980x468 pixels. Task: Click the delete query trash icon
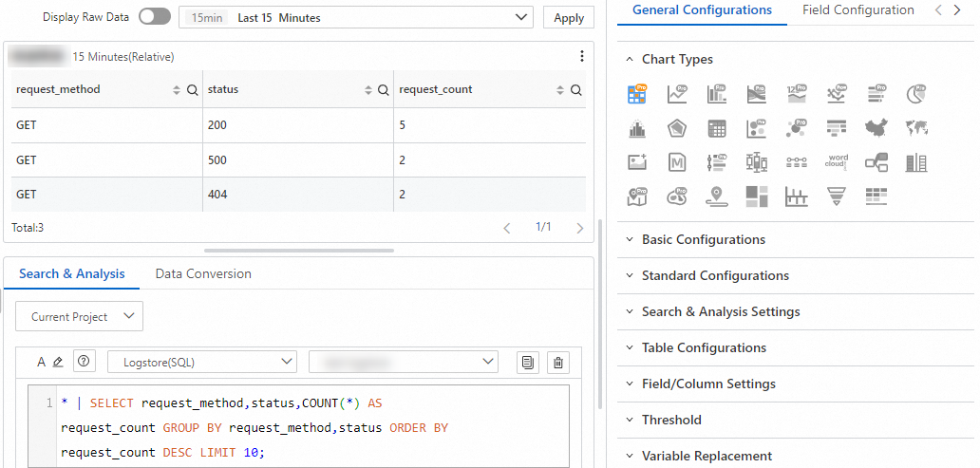[x=558, y=362]
